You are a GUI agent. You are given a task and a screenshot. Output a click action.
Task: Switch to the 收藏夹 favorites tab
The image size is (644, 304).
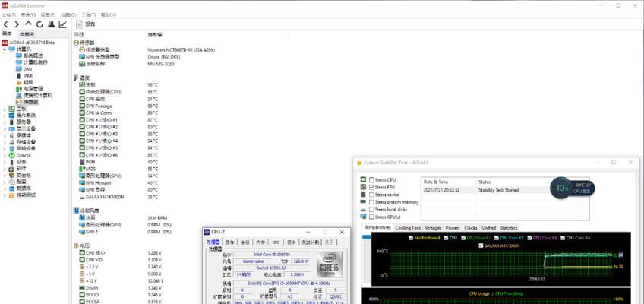click(x=27, y=34)
